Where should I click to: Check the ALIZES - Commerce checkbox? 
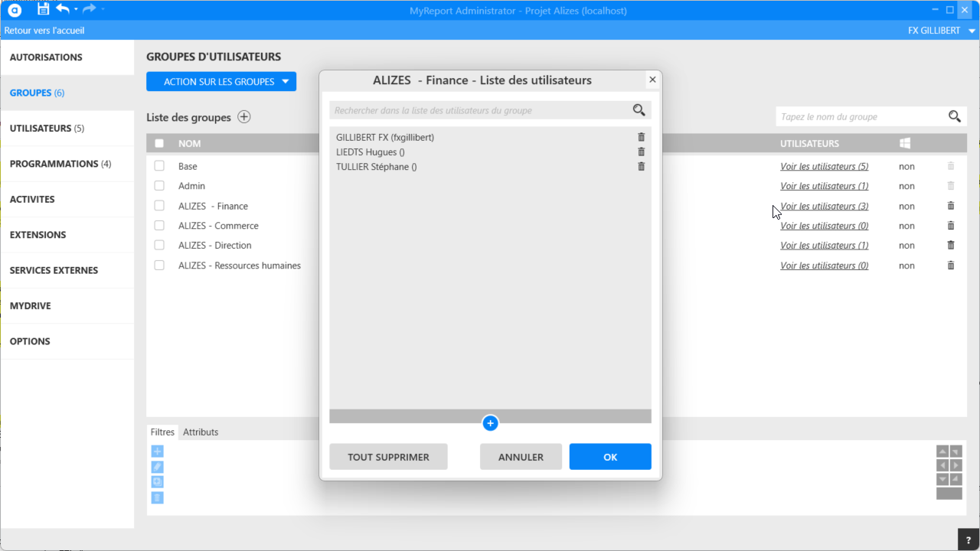click(159, 226)
